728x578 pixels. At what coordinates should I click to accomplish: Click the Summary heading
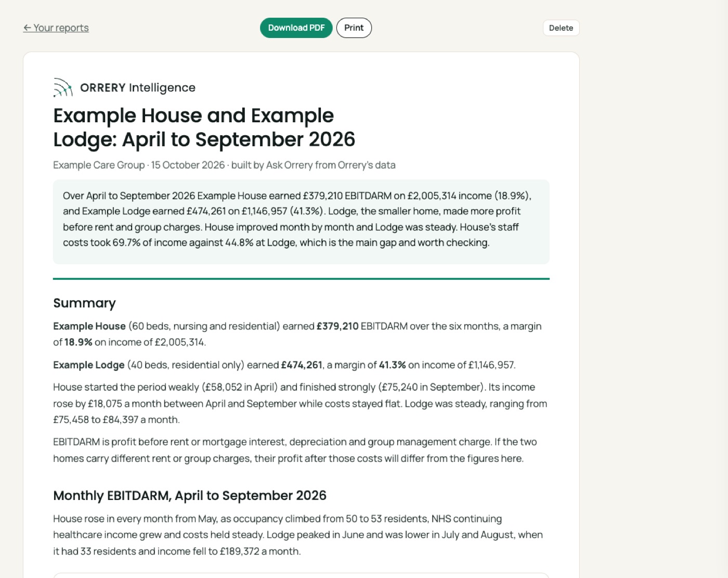tap(84, 303)
